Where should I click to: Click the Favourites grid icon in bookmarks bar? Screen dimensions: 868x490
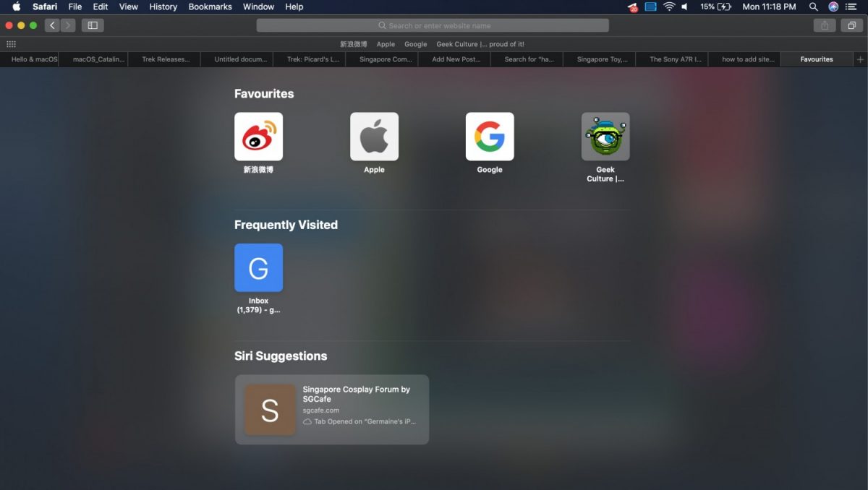11,44
